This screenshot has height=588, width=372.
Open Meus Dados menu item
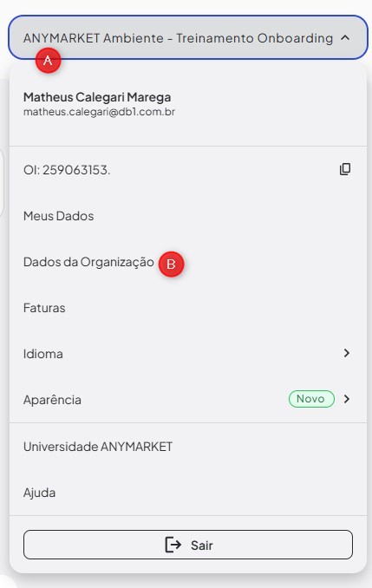188,216
